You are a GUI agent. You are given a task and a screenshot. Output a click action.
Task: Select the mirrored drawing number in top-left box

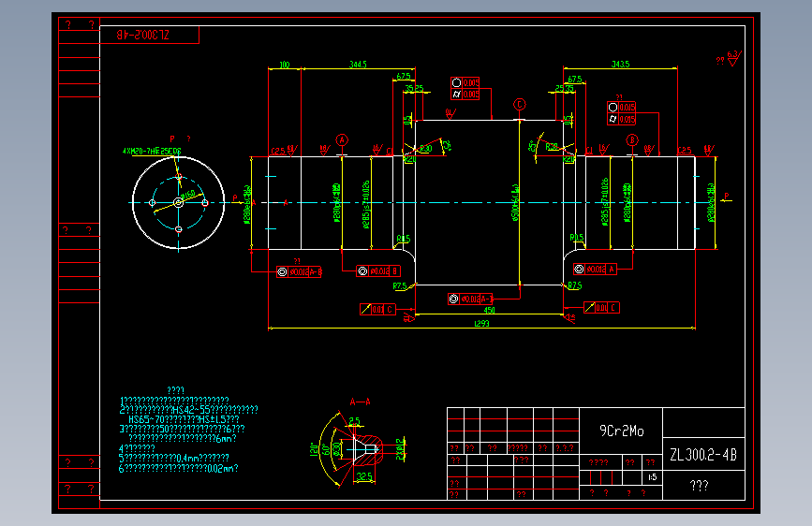pos(143,35)
